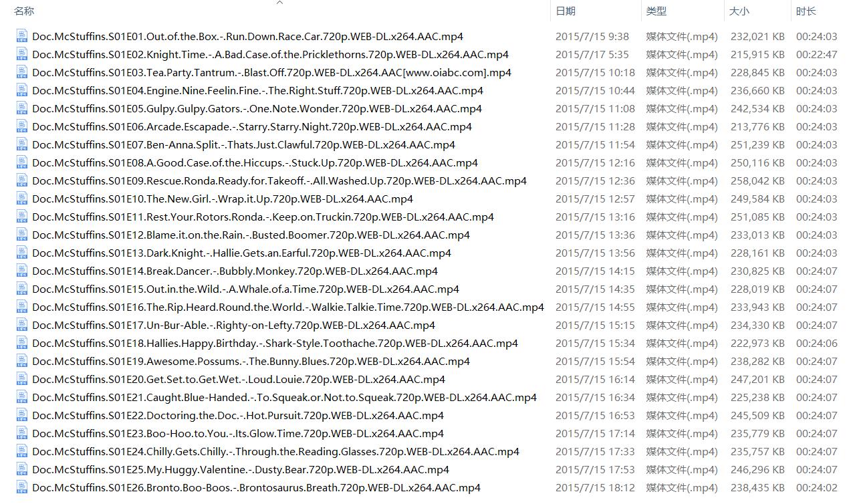Click the file icon for S01E01 Out of the Box
Viewport: 857px width, 504px height.
(x=22, y=36)
